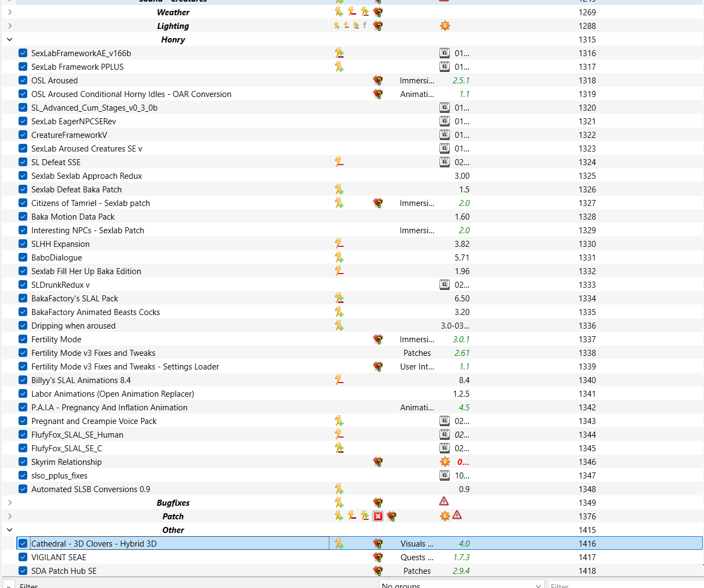
Task: Expand the Lighting separator
Action: [10, 26]
